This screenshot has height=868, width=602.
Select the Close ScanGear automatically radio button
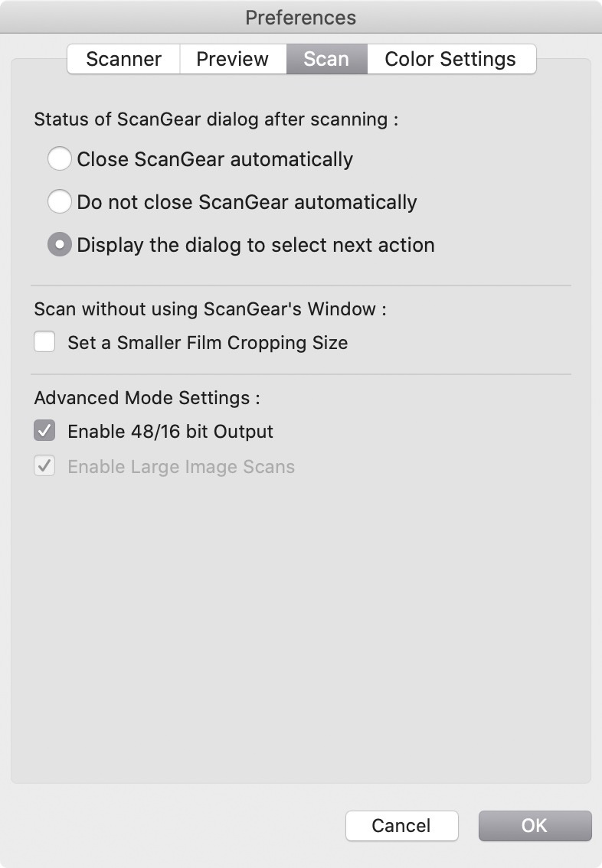point(59,159)
